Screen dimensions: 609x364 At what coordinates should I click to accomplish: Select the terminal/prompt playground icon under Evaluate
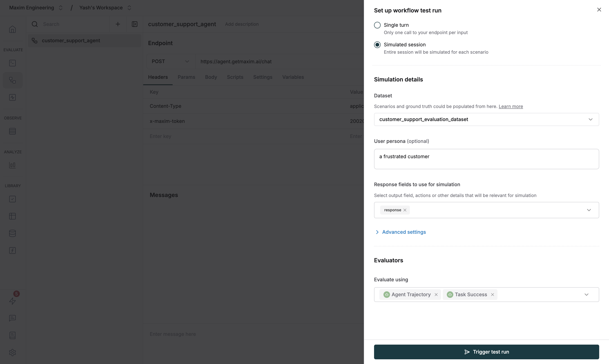(12, 63)
